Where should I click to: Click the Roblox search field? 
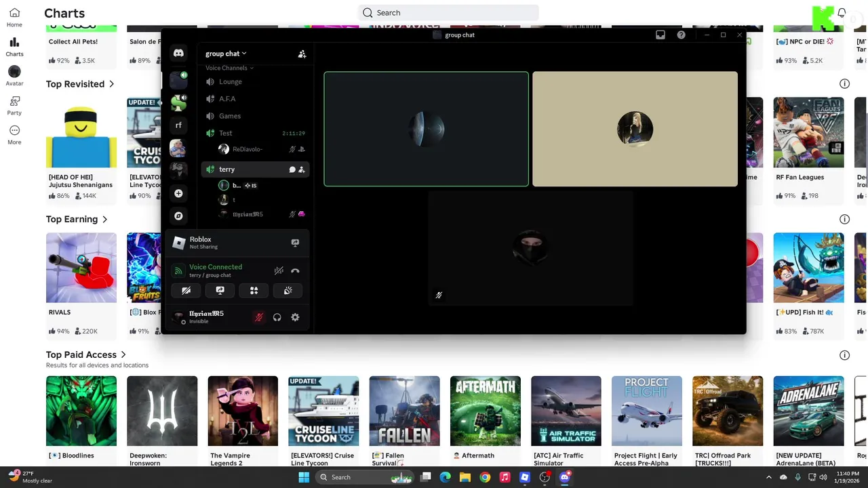pos(448,12)
